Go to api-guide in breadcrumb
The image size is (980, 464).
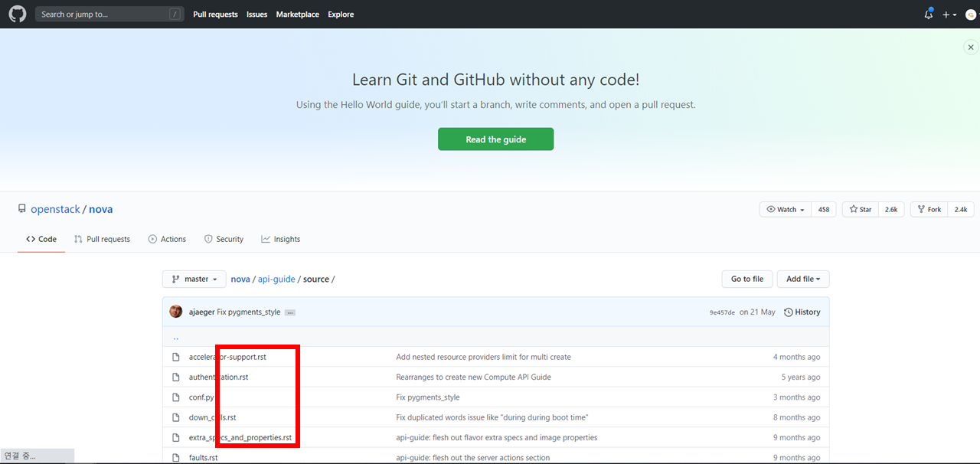coord(276,279)
